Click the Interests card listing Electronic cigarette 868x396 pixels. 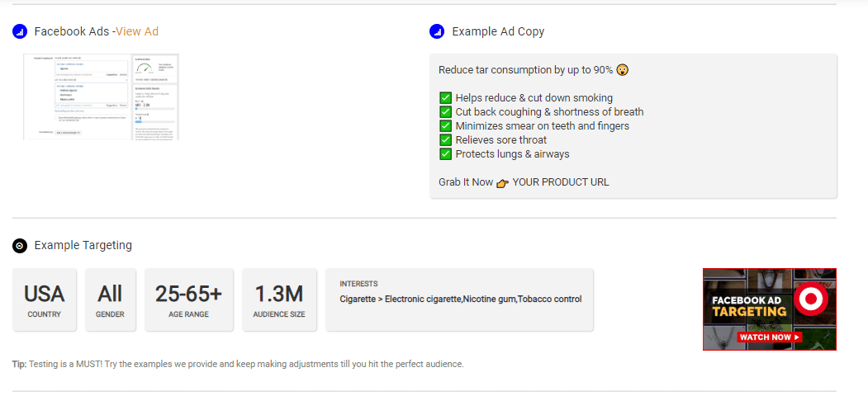[x=459, y=299]
